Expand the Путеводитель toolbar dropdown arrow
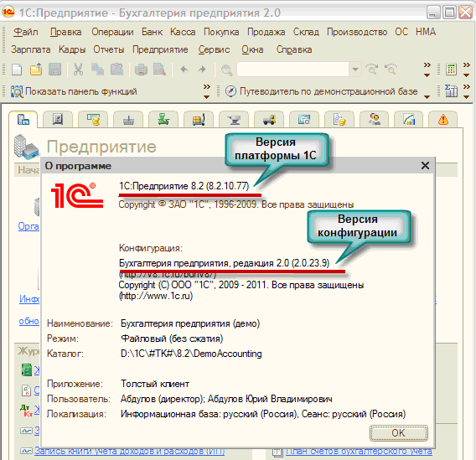 pyautogui.click(x=427, y=97)
